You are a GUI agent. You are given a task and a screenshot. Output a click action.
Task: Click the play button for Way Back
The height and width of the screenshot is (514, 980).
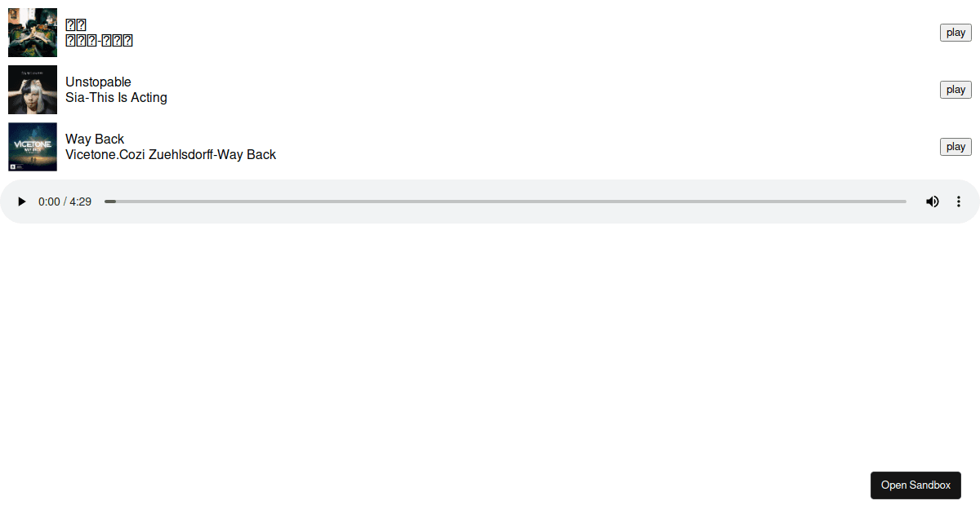955,147
